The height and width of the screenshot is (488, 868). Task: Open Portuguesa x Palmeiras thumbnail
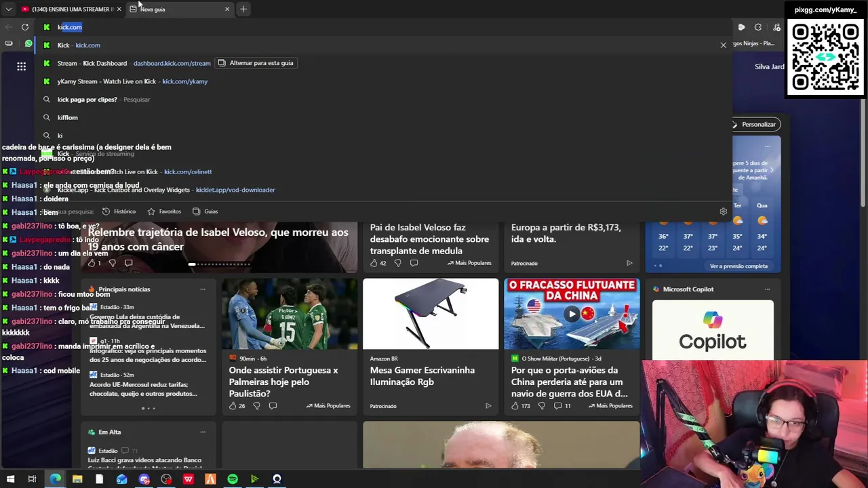point(290,314)
